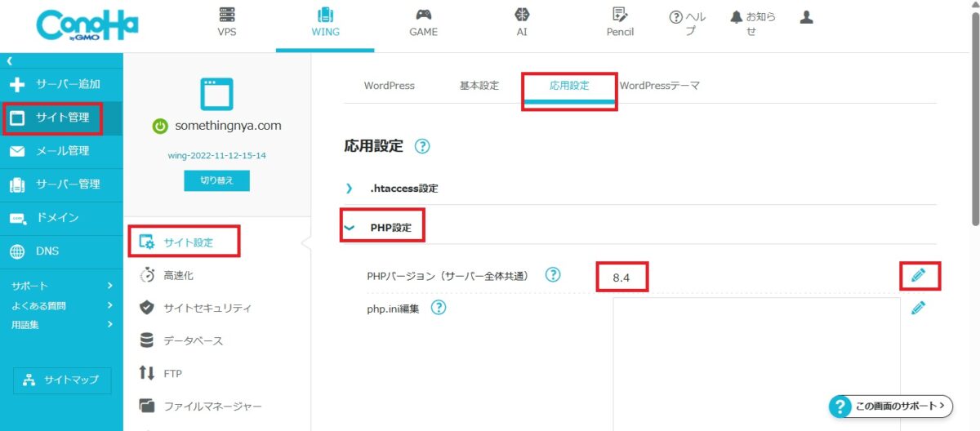This screenshot has width=980, height=431.
Task: Collapse the left sidebar with the arrow
Action: coord(10,61)
